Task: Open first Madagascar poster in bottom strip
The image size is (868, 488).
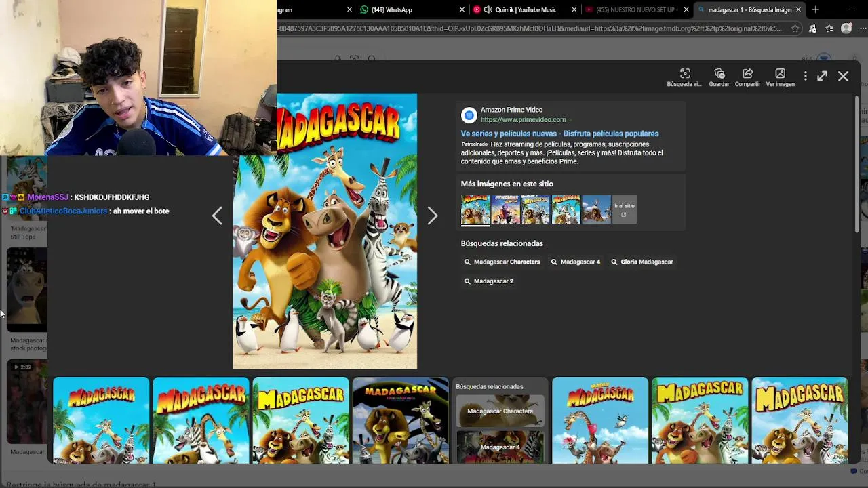Action: click(101, 420)
